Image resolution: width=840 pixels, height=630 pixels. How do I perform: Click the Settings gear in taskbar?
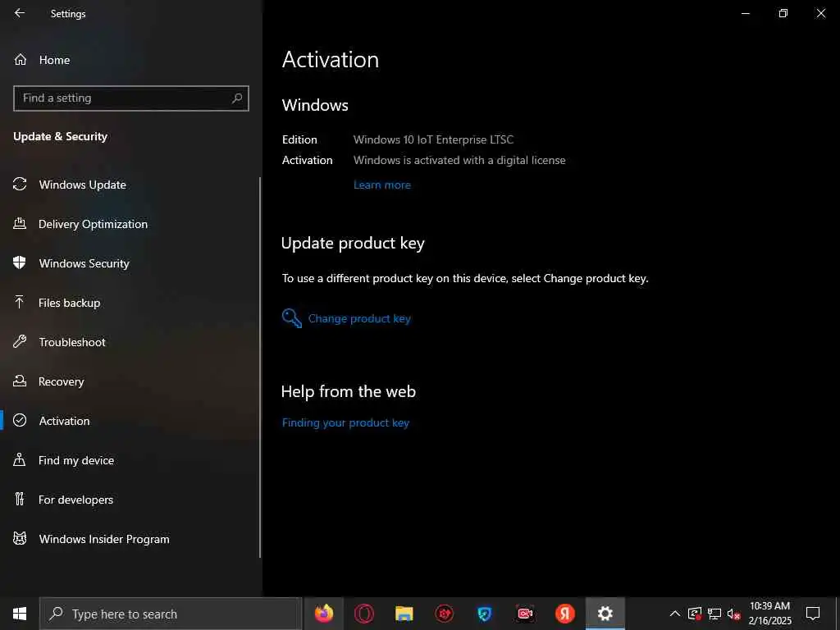pyautogui.click(x=605, y=614)
